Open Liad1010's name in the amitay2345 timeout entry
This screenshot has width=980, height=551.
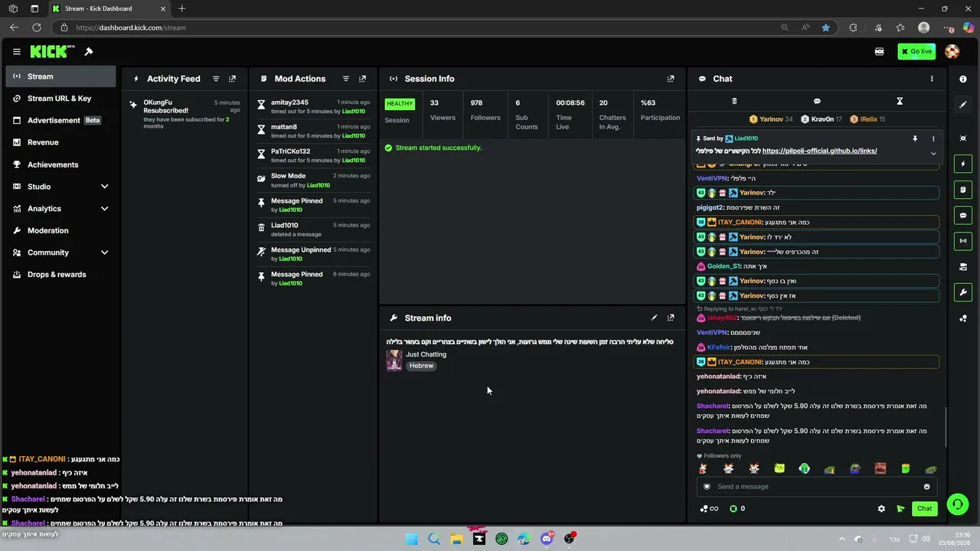354,112
